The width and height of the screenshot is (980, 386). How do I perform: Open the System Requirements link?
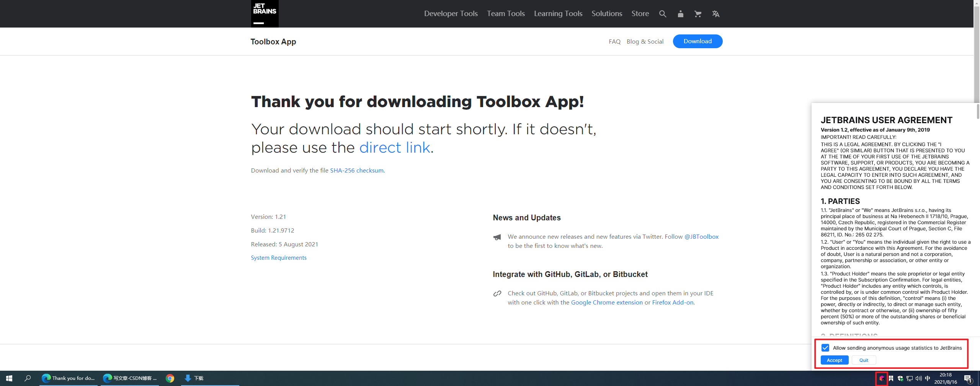pos(279,258)
